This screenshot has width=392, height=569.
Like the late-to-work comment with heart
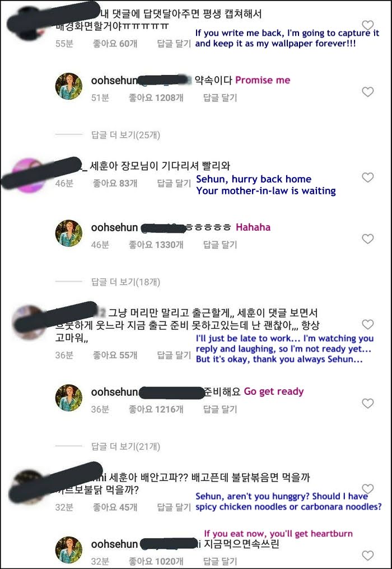(x=368, y=324)
